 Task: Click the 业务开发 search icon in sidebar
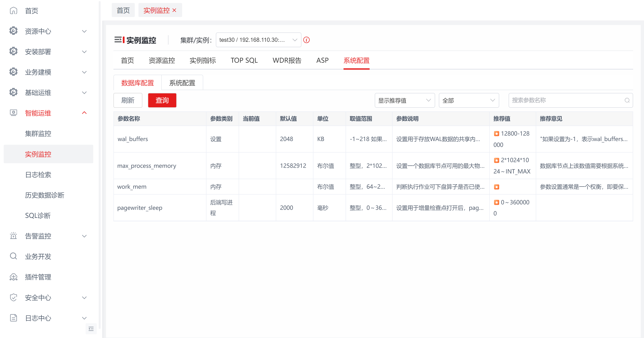13,256
